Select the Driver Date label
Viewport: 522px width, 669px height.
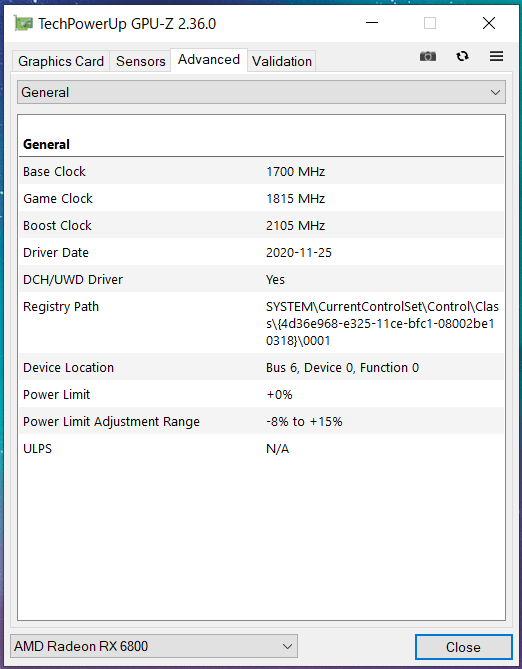pyautogui.click(x=55, y=252)
